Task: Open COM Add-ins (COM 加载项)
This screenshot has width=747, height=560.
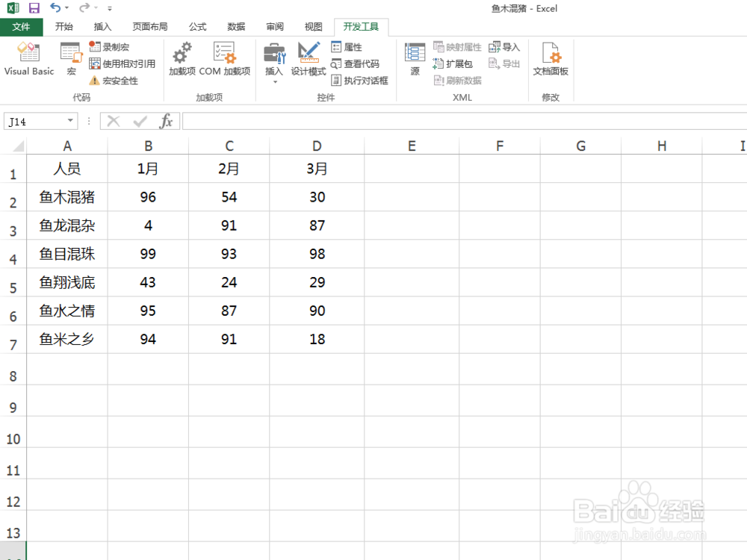Action: coord(224,58)
